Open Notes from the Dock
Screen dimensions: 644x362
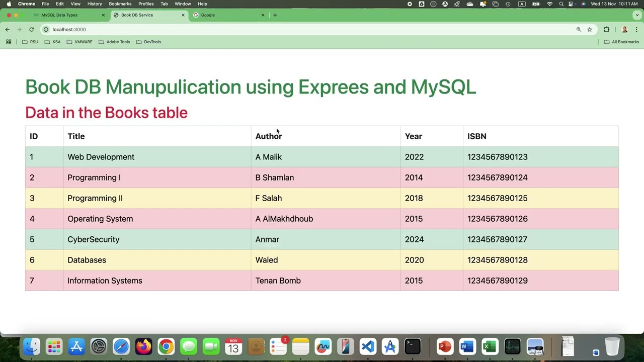point(301,346)
